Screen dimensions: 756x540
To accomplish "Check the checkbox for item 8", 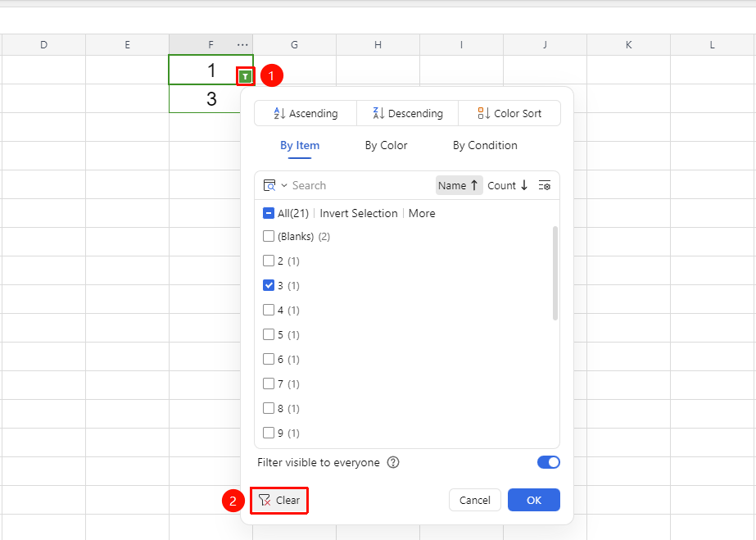I will click(269, 408).
